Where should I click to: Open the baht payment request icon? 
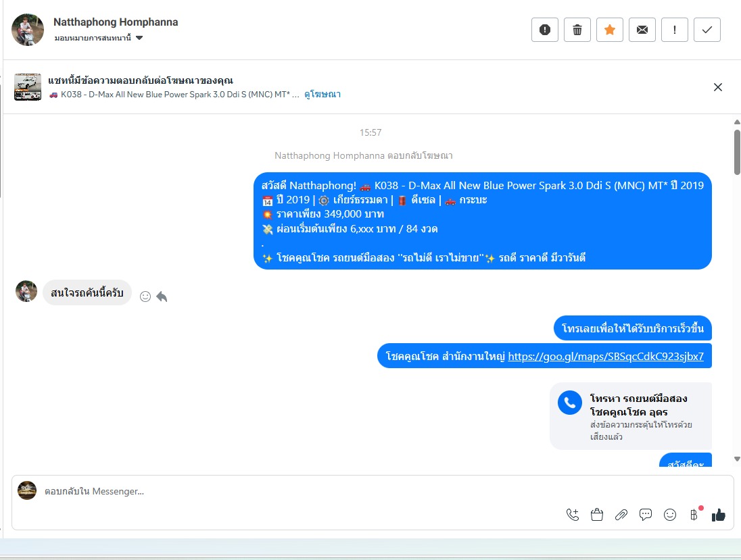coord(694,515)
